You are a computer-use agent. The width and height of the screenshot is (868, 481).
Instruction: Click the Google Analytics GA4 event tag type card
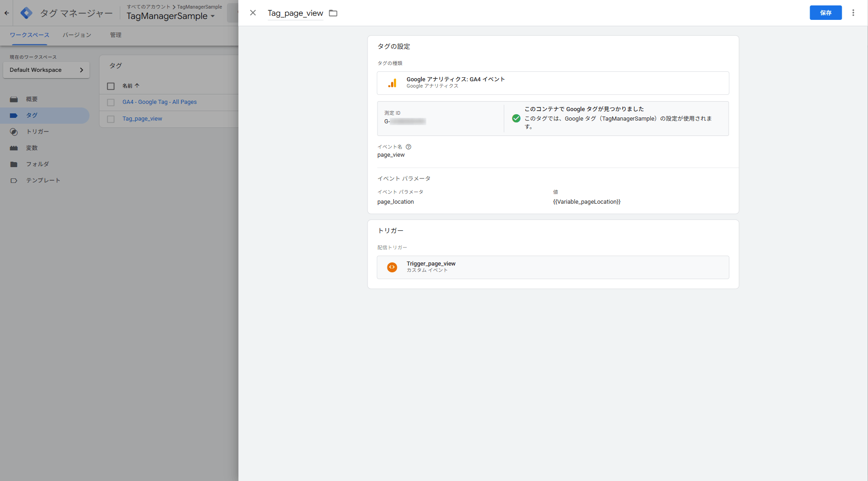tap(553, 83)
